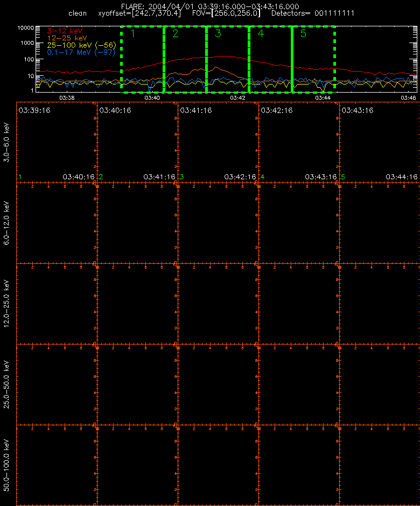The width and height of the screenshot is (420, 506).
Task: Click the 100 y-axis label
Action: pos(29,59)
